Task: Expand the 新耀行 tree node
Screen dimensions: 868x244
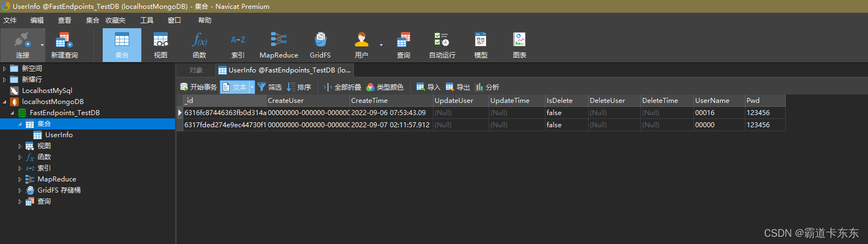Action: (4, 80)
